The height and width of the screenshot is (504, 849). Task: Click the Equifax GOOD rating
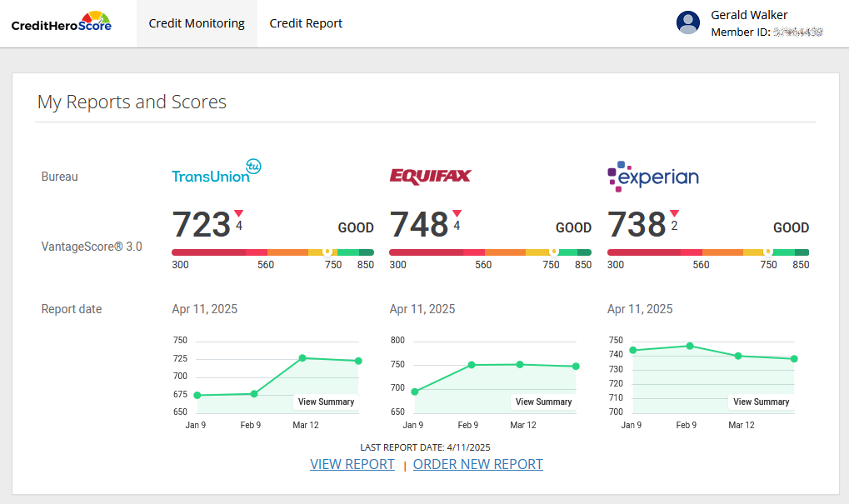[x=573, y=228]
